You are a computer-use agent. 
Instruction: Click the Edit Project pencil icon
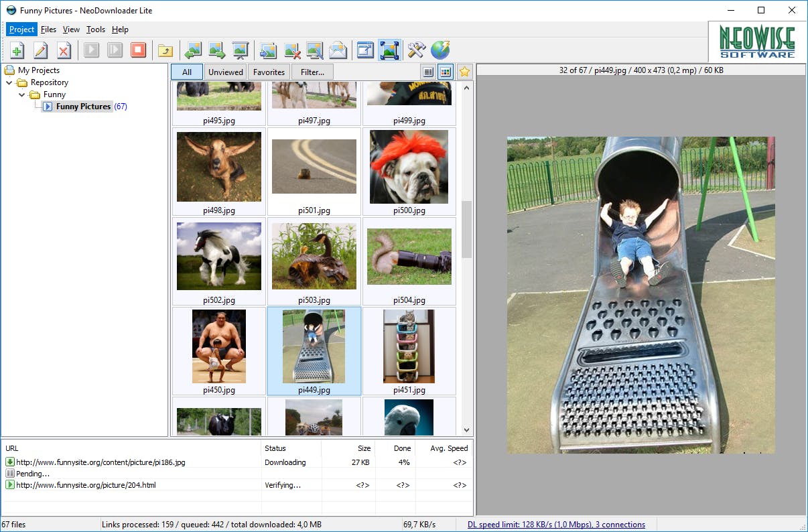coord(41,50)
